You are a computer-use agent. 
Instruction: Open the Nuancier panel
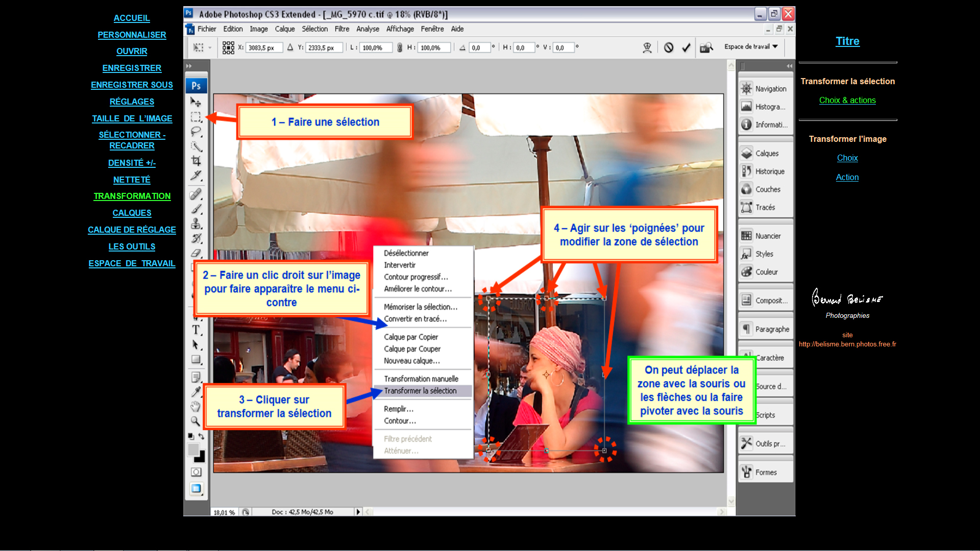(x=765, y=236)
